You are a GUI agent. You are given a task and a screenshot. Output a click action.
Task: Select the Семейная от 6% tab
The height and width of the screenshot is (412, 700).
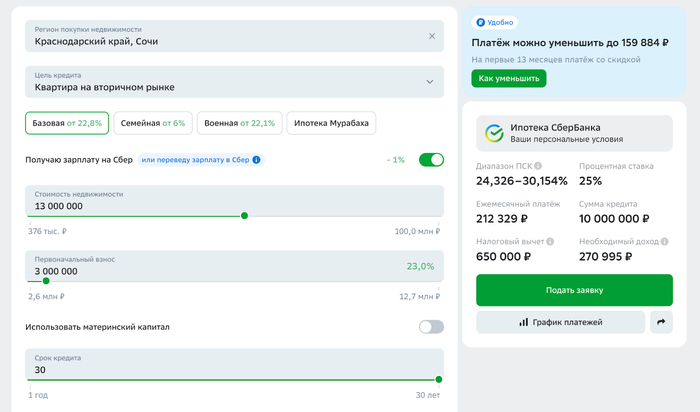(x=152, y=123)
